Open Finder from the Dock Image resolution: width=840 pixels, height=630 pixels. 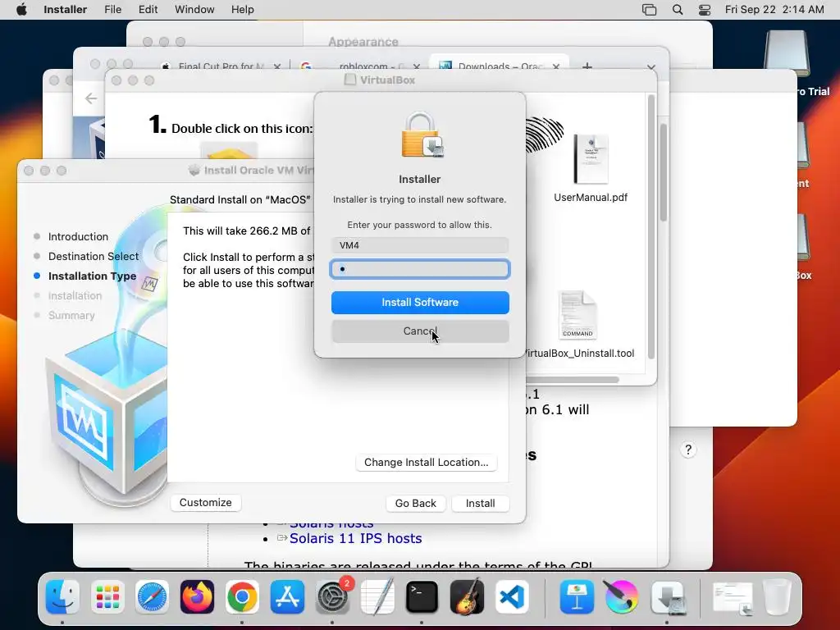(x=62, y=597)
